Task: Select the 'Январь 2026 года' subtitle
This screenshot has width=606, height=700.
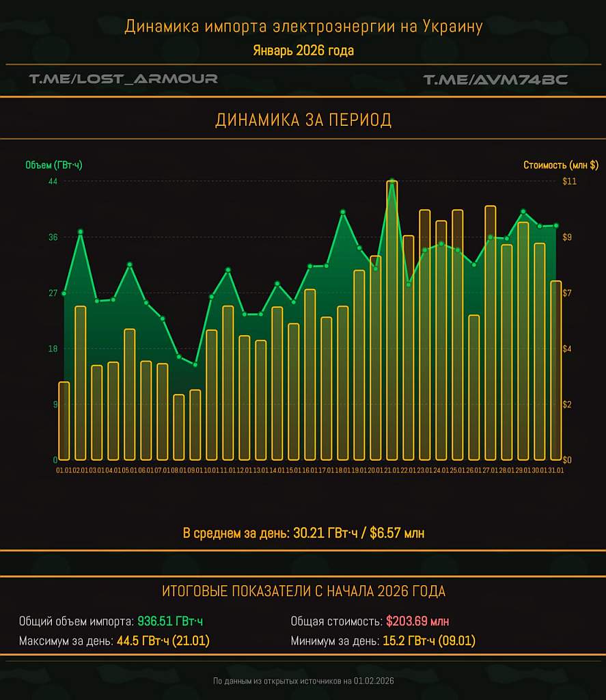Action: 303,51
